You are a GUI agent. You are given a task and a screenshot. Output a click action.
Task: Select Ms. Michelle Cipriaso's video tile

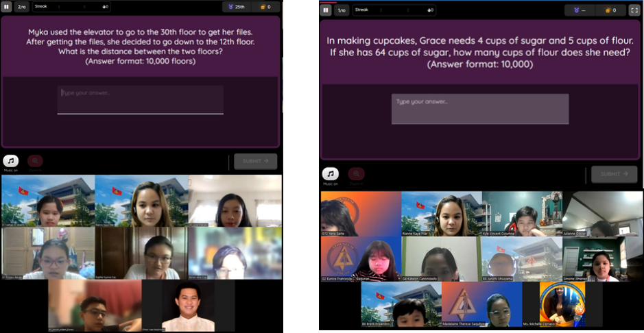click(562, 304)
